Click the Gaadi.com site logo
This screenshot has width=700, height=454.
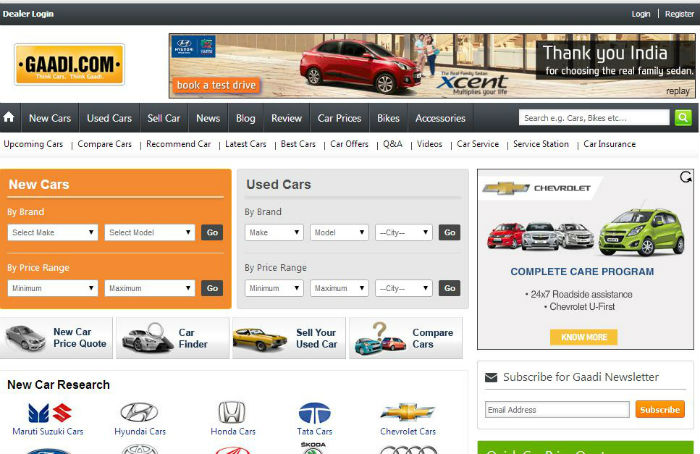[69, 65]
